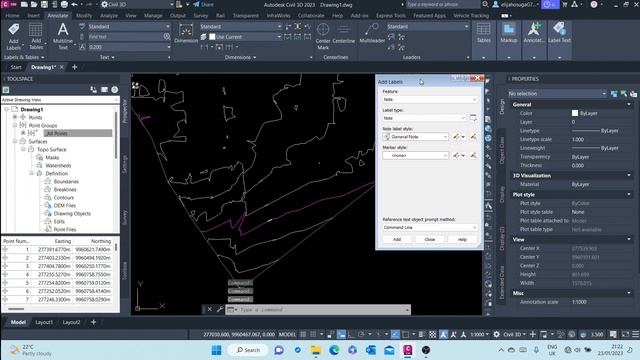
Task: Open File Explorer from taskbar
Action: click(x=316, y=350)
